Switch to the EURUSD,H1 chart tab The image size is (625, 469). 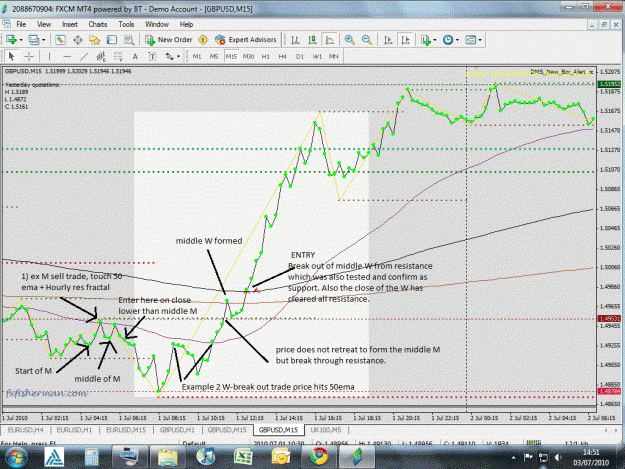click(74, 430)
